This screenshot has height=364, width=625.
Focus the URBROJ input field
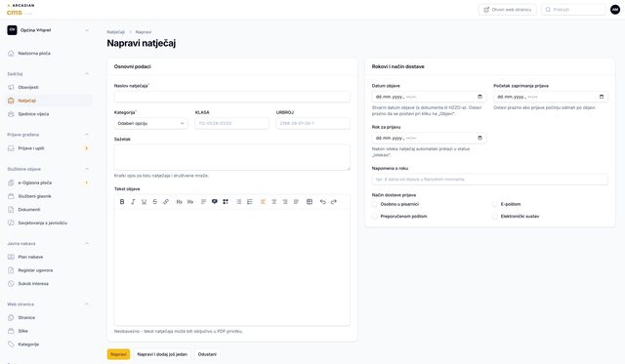[312, 124]
